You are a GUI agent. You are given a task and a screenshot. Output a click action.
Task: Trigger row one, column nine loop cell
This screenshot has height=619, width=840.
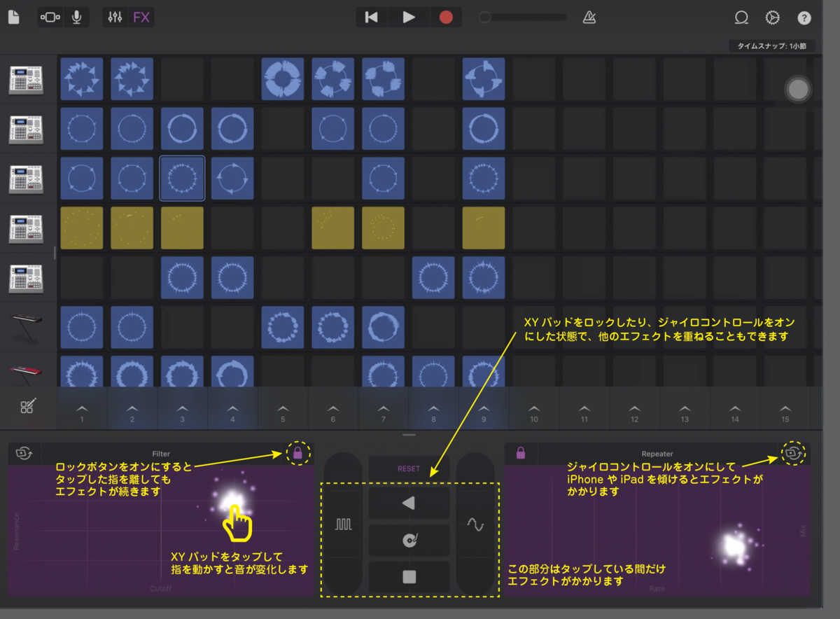pyautogui.click(x=484, y=79)
